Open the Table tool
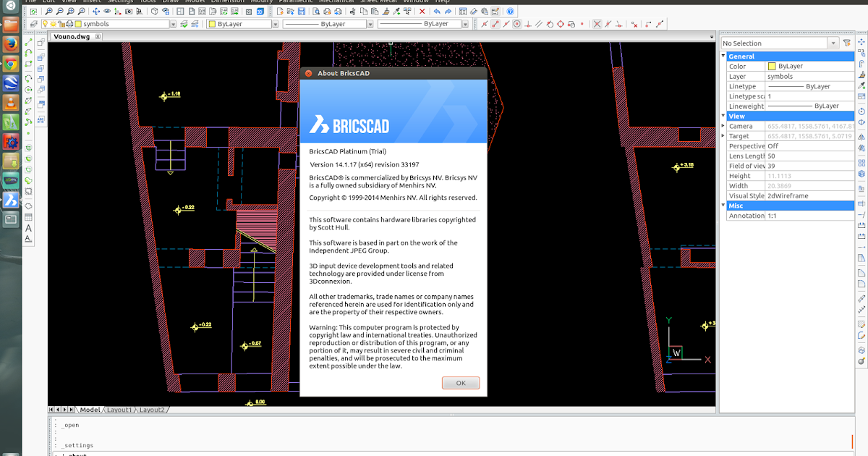 click(x=28, y=217)
